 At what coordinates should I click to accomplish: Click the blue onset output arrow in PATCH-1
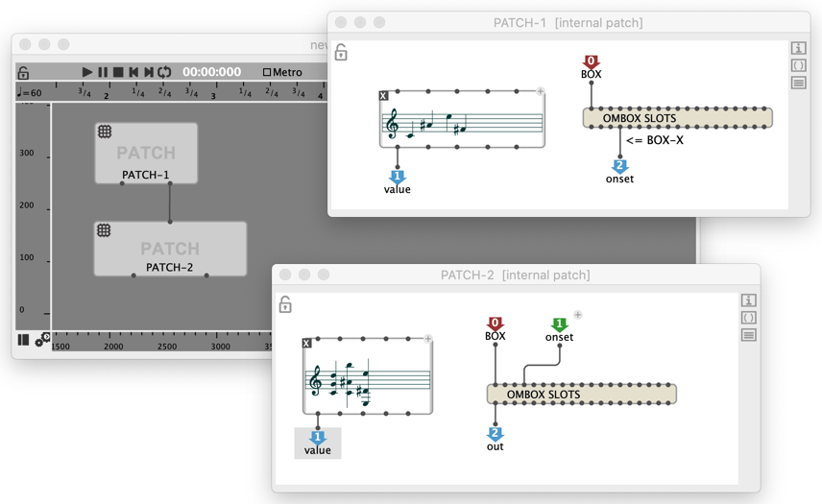(x=619, y=167)
